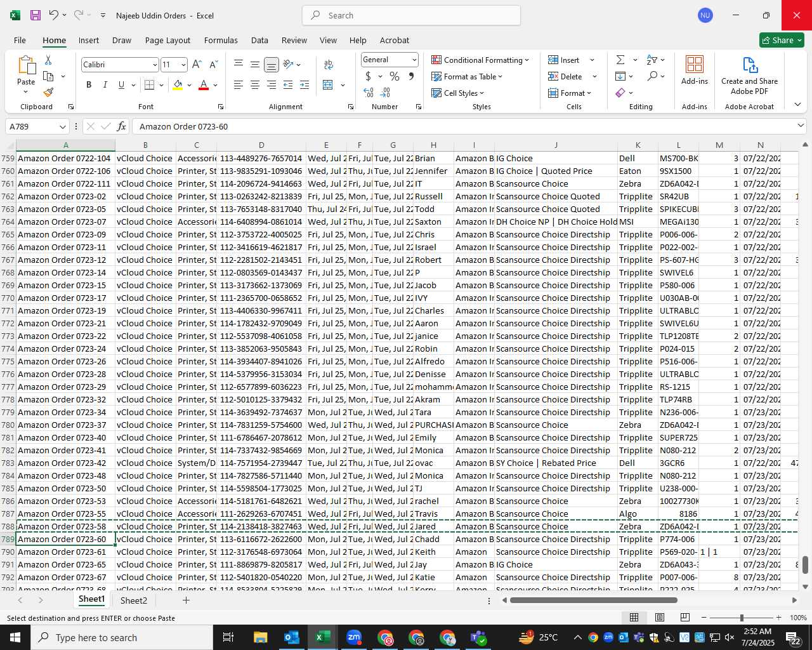
Task: Click the Save icon in title bar
Action: [x=36, y=15]
